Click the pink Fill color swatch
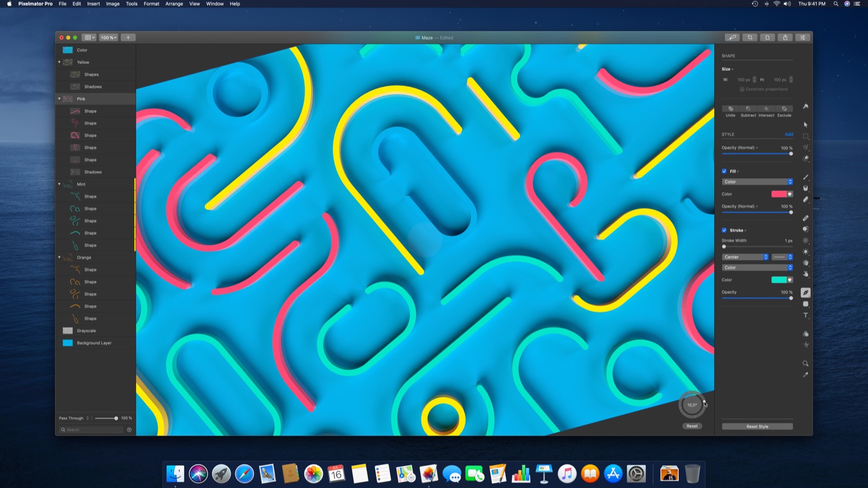 click(x=779, y=194)
